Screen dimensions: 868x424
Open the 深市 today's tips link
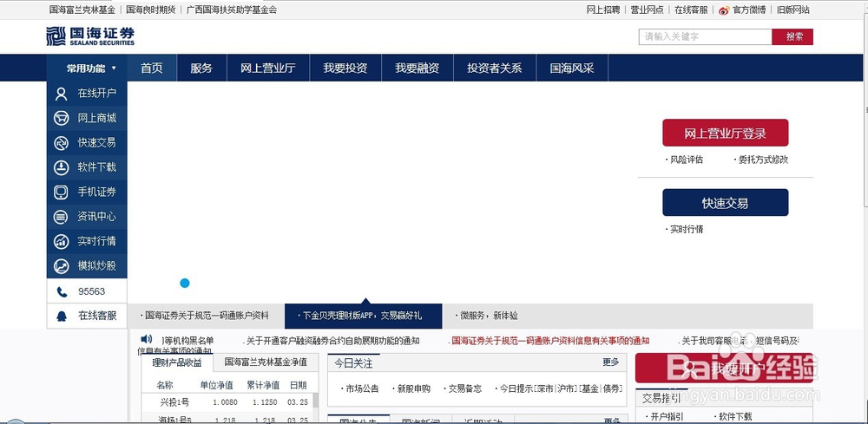545,388
